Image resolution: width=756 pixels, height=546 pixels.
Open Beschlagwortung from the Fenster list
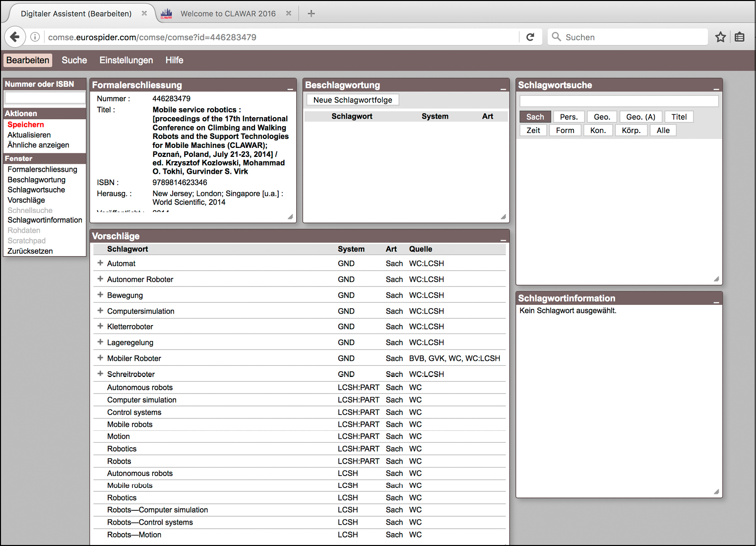[36, 180]
